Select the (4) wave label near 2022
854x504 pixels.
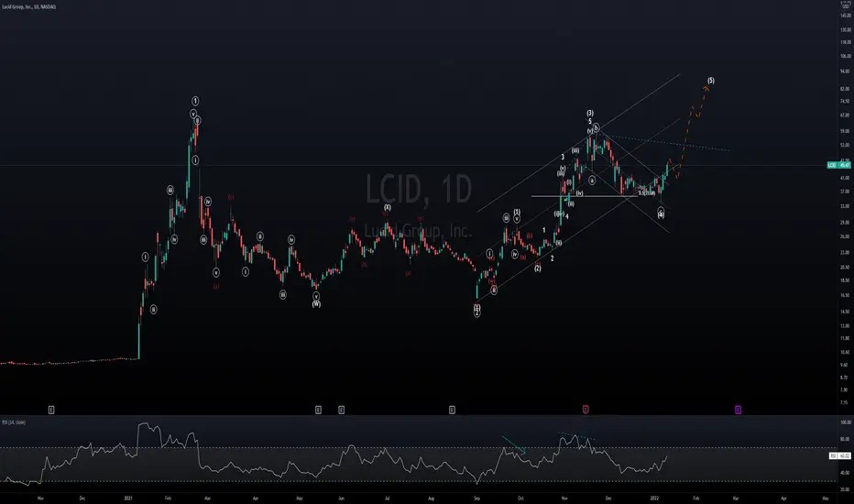(x=661, y=214)
